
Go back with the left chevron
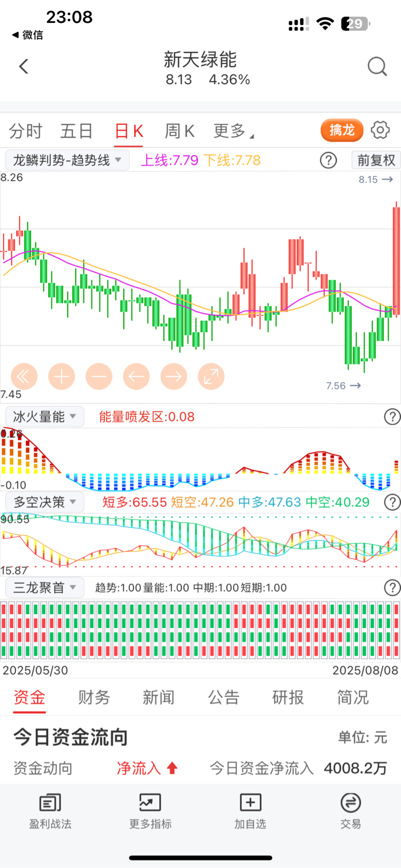23,66
